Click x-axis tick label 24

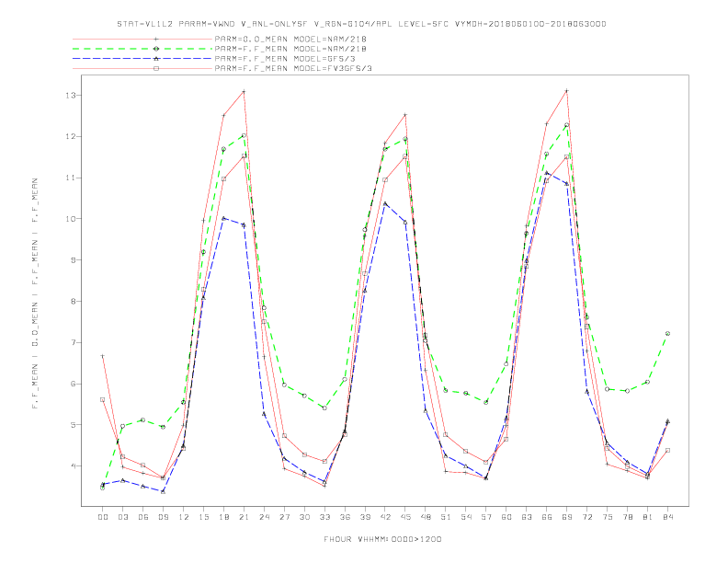coord(264,517)
